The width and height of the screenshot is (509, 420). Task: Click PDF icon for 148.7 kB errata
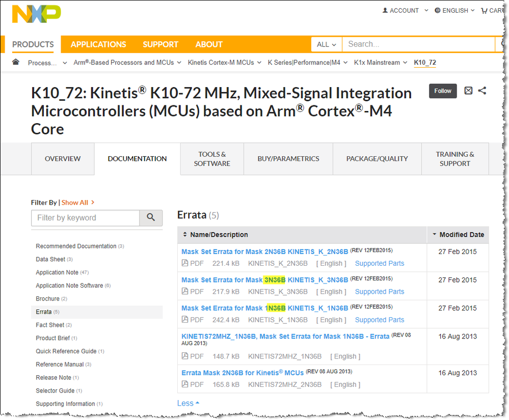point(185,356)
